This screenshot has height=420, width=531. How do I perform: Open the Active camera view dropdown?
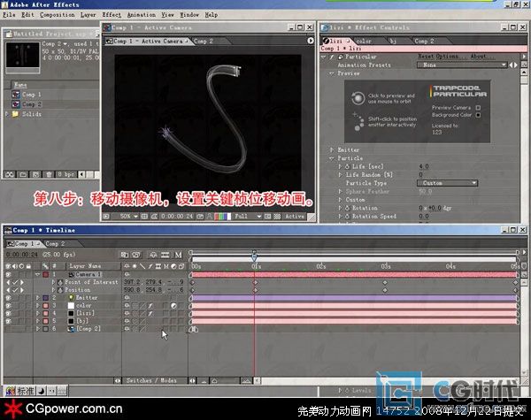[x=295, y=217]
